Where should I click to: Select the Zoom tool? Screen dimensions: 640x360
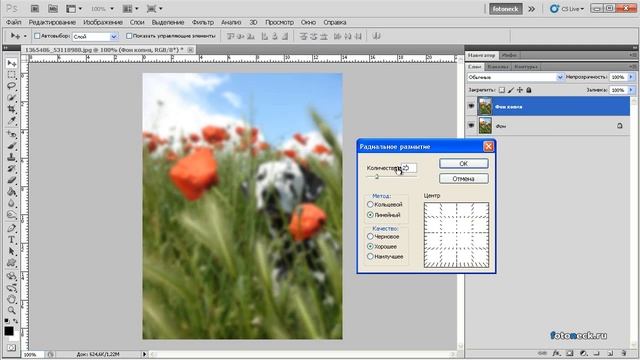coord(11,311)
